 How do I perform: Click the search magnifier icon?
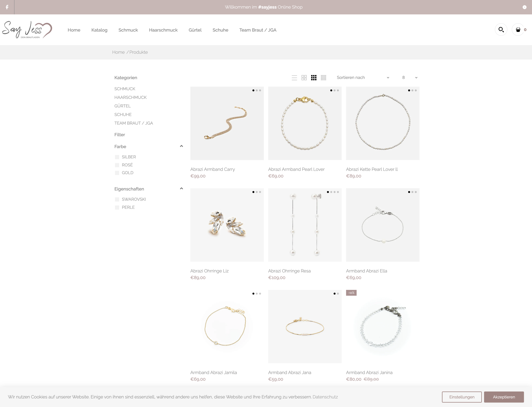[501, 29]
